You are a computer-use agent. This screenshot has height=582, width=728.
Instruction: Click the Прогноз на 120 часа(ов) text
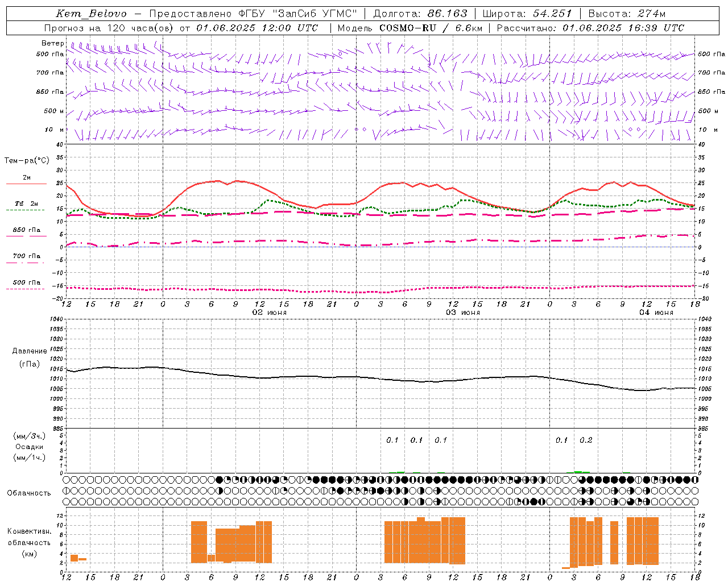109,28
